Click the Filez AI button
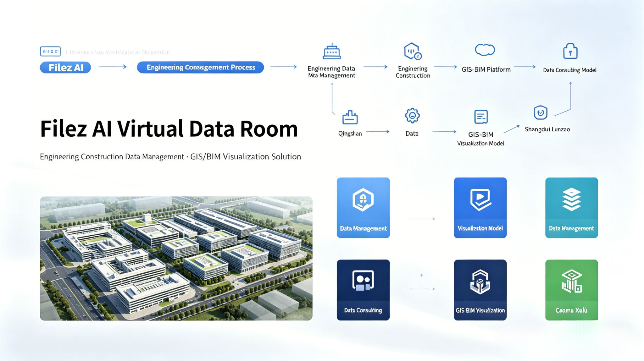 [65, 67]
